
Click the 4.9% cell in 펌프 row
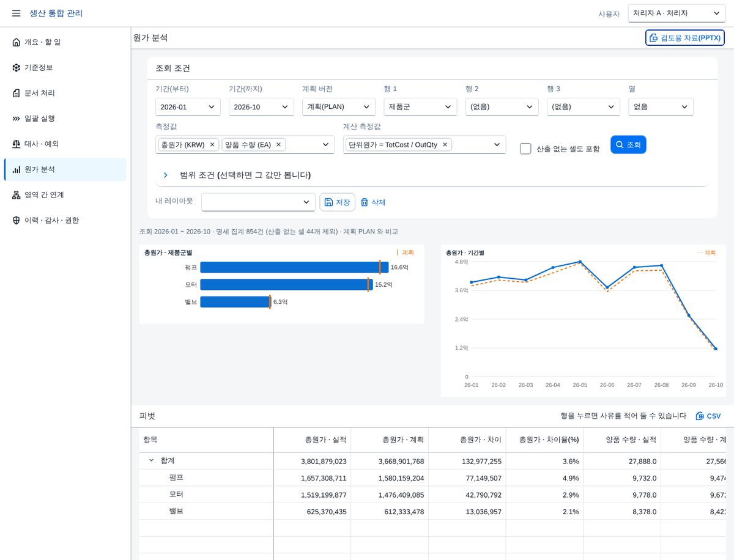pyautogui.click(x=544, y=477)
